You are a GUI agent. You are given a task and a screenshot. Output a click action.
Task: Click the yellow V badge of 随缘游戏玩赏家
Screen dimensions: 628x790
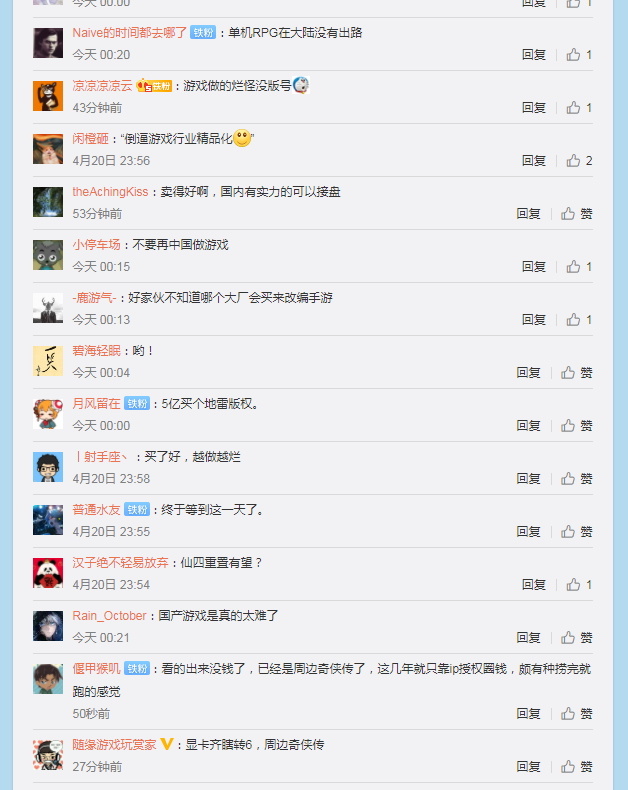pos(167,744)
